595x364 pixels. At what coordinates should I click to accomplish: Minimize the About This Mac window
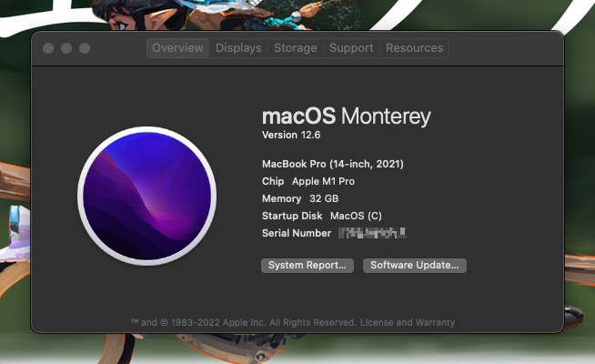(x=66, y=48)
